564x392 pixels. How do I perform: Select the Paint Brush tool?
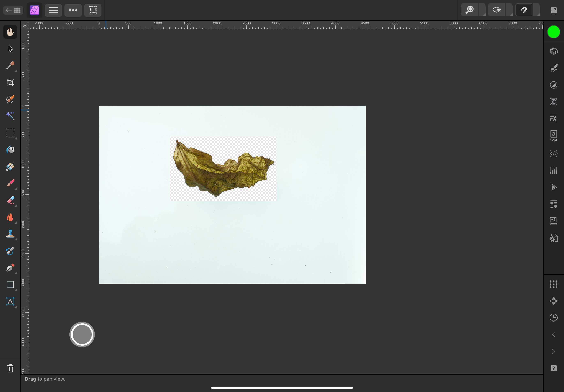point(10,183)
